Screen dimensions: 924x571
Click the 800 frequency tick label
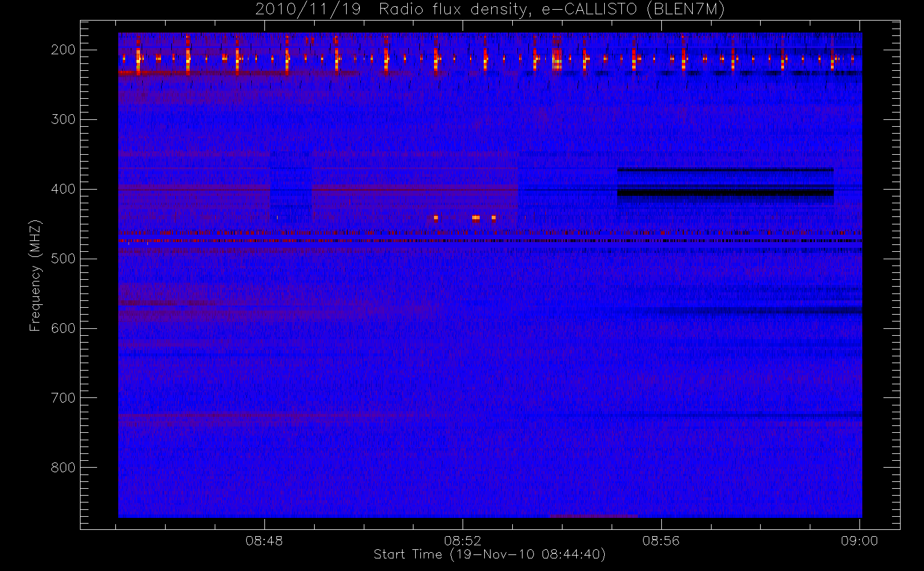click(63, 468)
